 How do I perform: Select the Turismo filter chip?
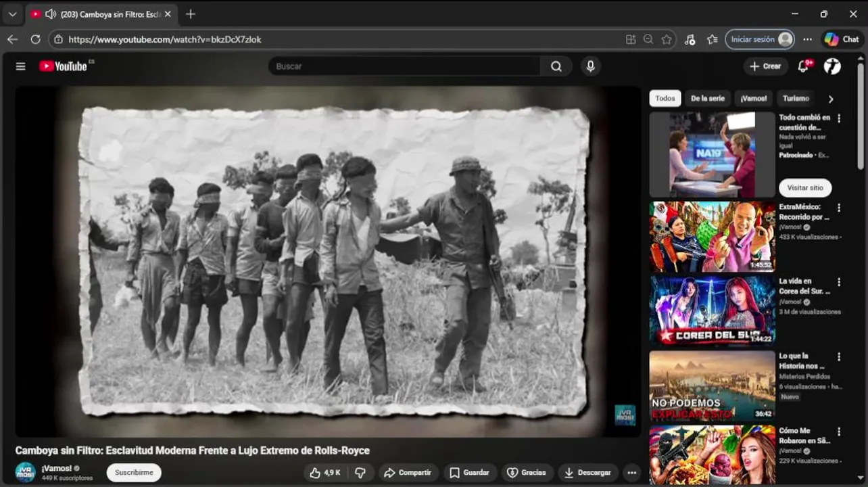[796, 99]
